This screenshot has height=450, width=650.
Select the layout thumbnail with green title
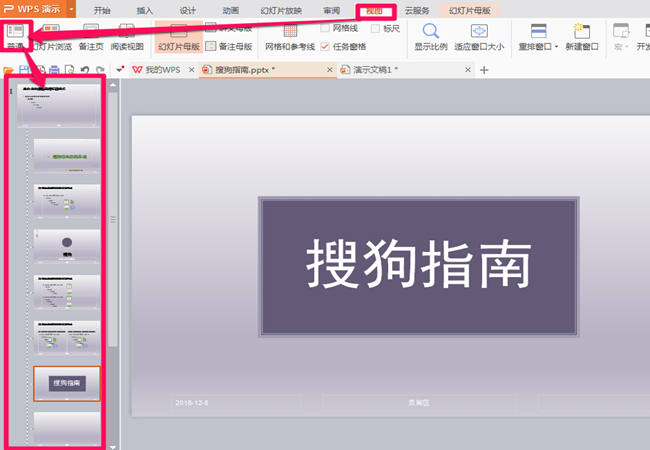coord(67,156)
